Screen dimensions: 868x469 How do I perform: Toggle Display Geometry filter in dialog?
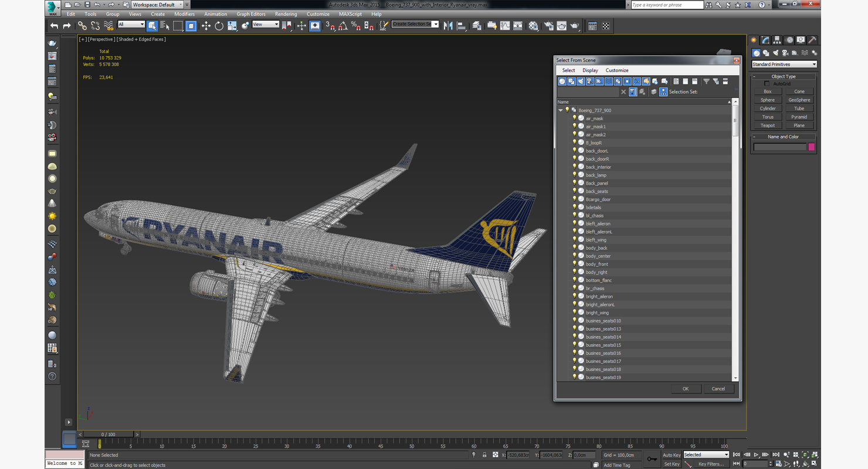tap(562, 81)
